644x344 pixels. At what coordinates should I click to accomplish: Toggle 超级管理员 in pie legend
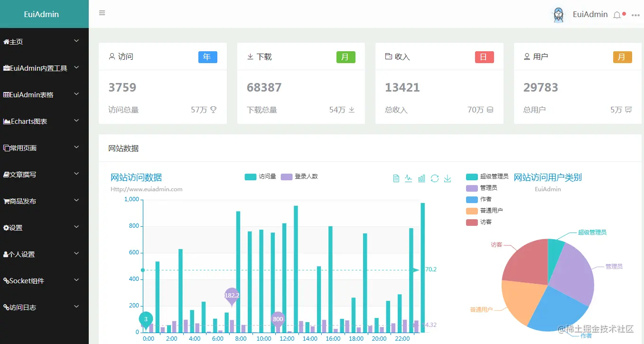coord(487,177)
